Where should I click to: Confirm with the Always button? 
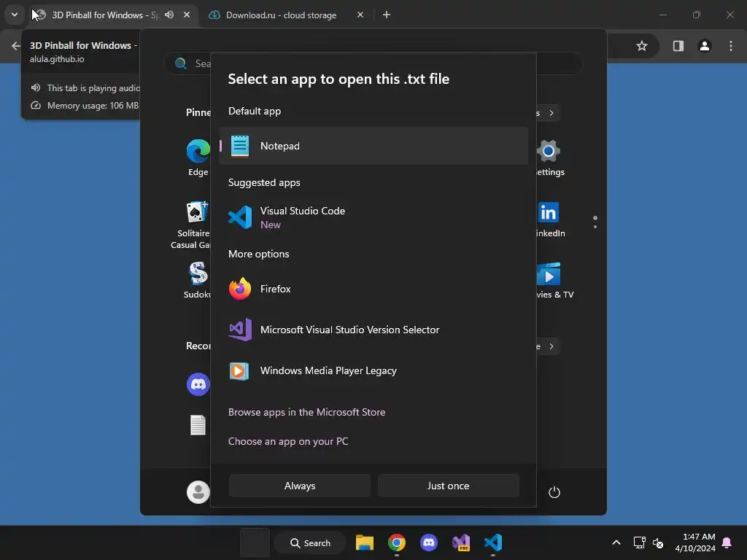[300, 486]
